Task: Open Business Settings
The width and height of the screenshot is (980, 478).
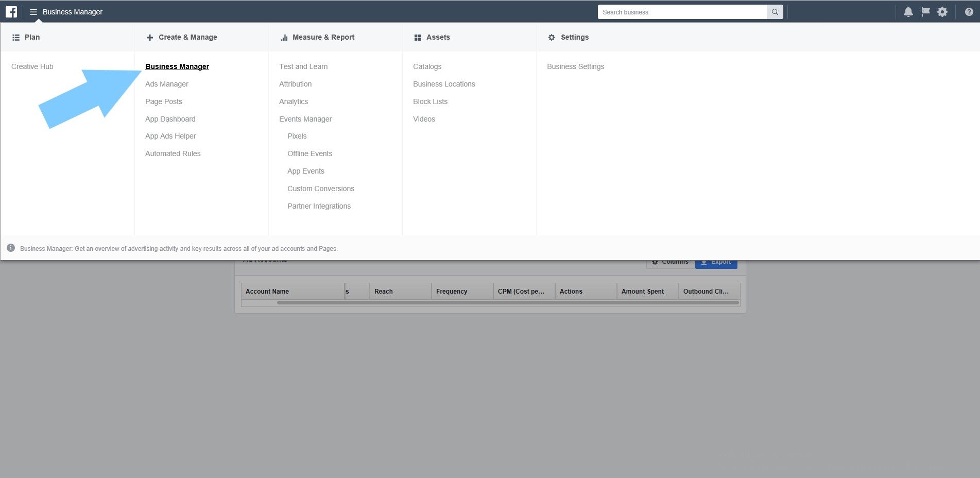Action: (576, 66)
